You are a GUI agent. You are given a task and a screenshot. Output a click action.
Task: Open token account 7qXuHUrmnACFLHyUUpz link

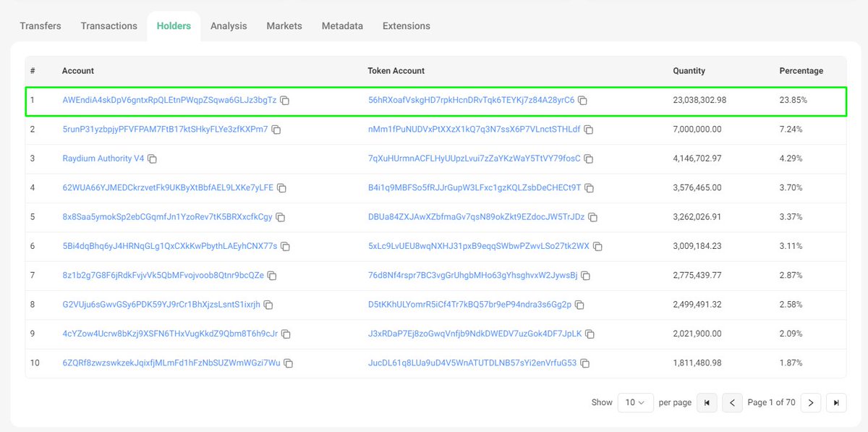[x=474, y=158]
